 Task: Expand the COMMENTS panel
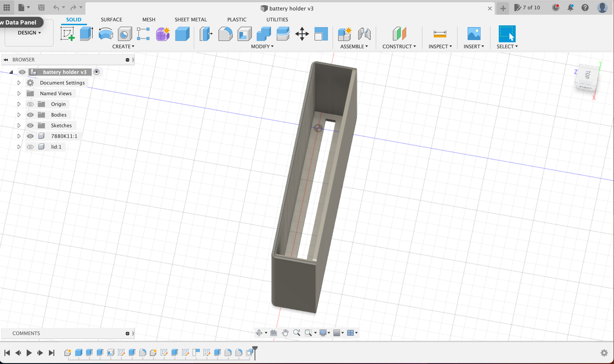[x=127, y=333]
